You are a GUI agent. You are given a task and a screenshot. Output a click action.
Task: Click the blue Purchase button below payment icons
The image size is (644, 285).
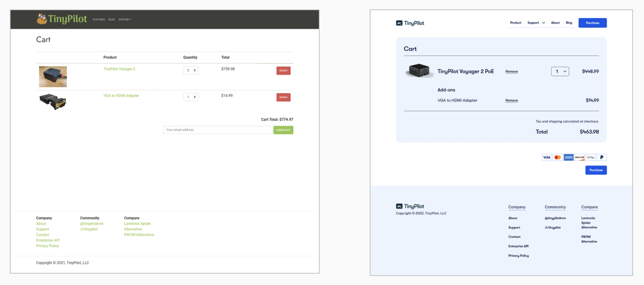tap(595, 170)
